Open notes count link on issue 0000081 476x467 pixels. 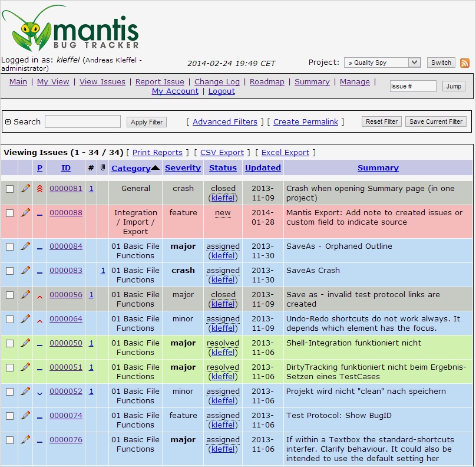pos(91,189)
